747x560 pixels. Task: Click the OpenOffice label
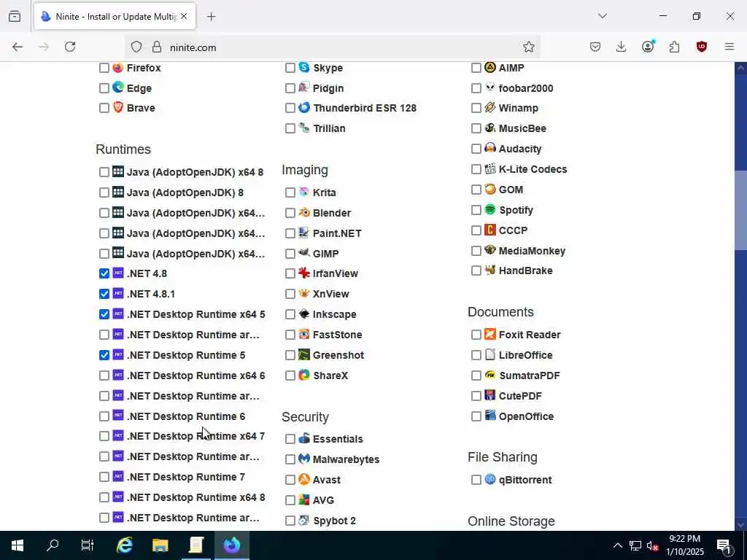point(526,416)
